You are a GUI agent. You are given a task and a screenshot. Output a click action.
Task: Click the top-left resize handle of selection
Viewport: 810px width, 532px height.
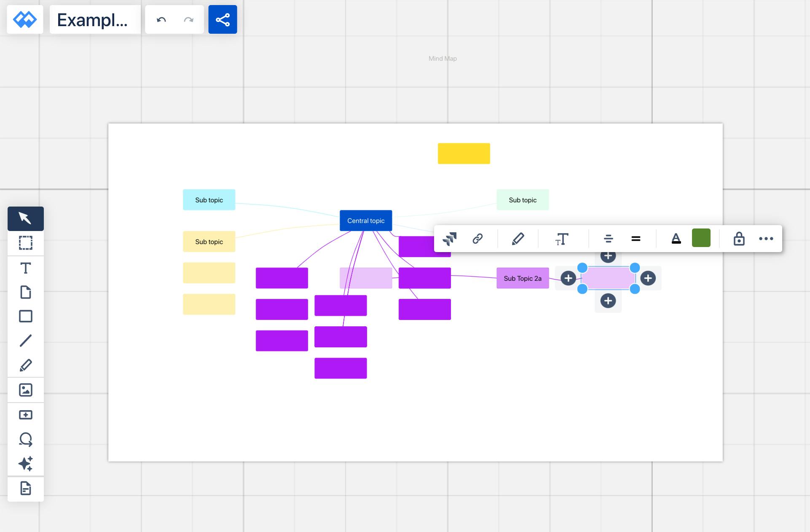pos(582,268)
